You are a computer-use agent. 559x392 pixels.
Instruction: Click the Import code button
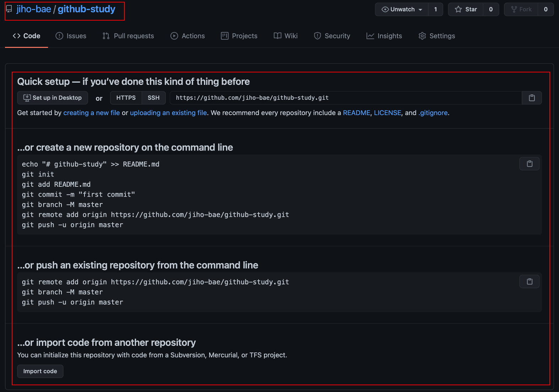click(x=40, y=371)
